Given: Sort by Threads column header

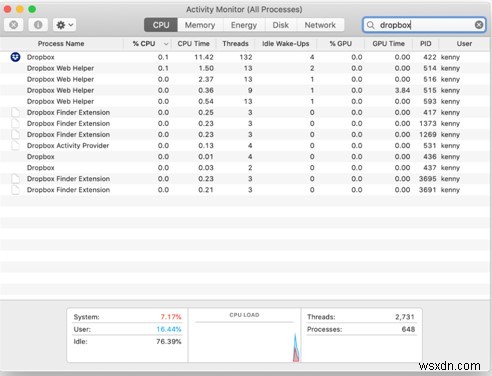Looking at the screenshot, I should 235,44.
